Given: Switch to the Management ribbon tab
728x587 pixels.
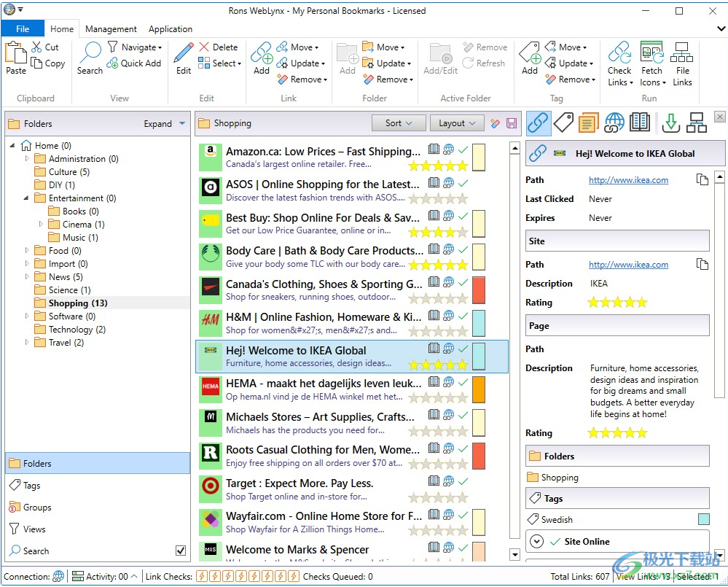Looking at the screenshot, I should pos(111,29).
